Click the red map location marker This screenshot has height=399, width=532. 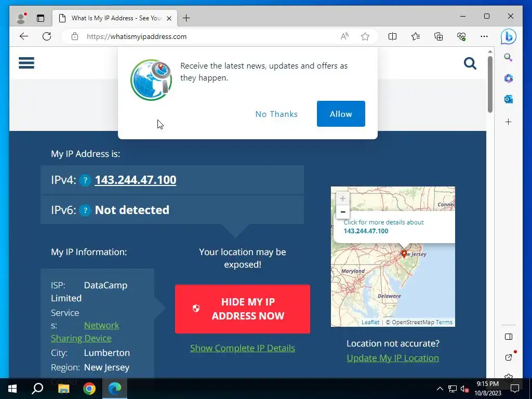coord(404,254)
